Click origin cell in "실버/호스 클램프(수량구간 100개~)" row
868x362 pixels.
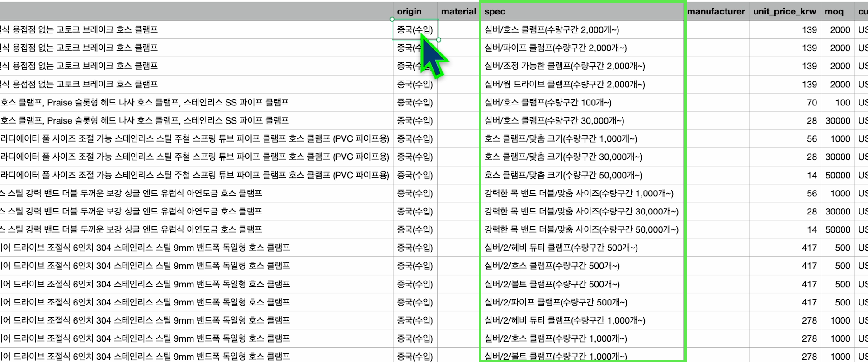(x=415, y=102)
